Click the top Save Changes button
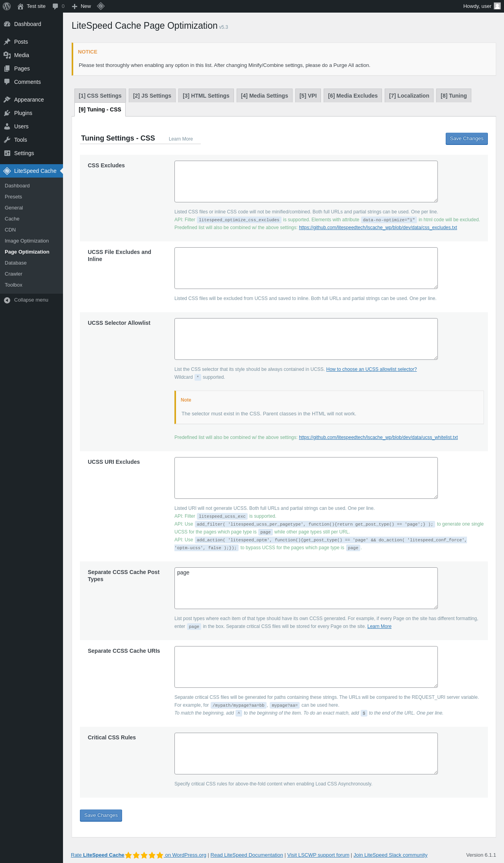This screenshot has width=504, height=863. pyautogui.click(x=467, y=139)
